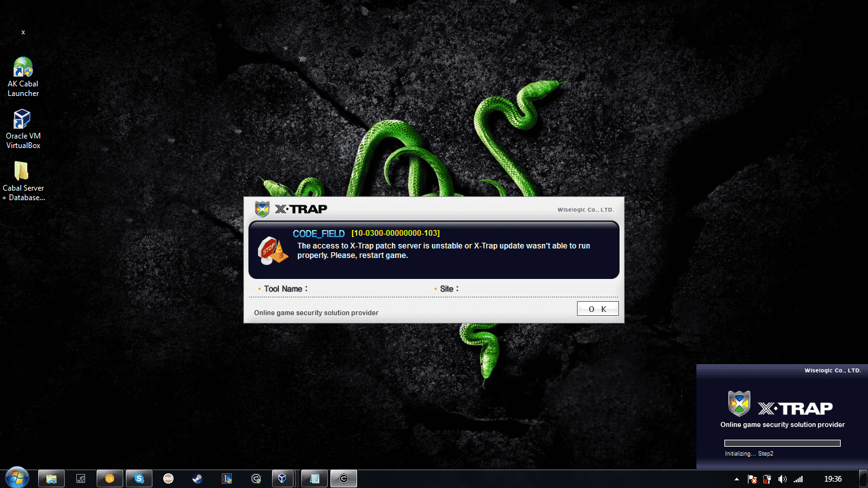This screenshot has height=488, width=868.
Task: Click the 19:36 taskbar clock
Action: 832,479
